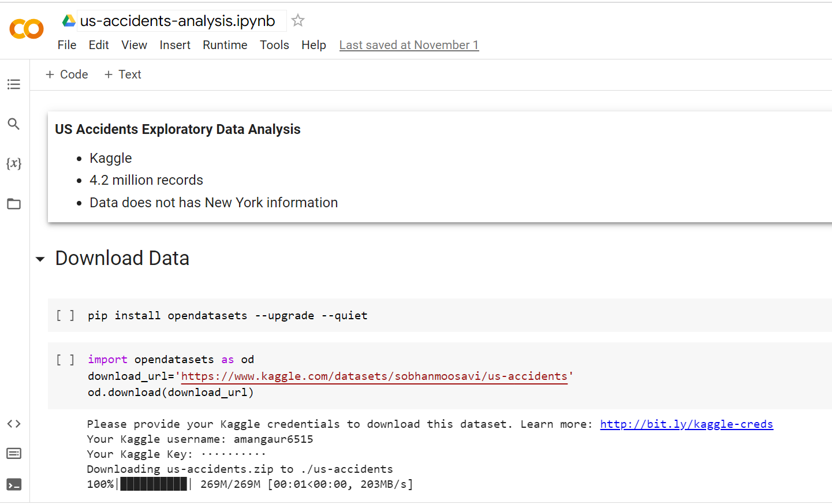Open the comments panel
Image resolution: width=832 pixels, height=504 pixels.
click(13, 453)
